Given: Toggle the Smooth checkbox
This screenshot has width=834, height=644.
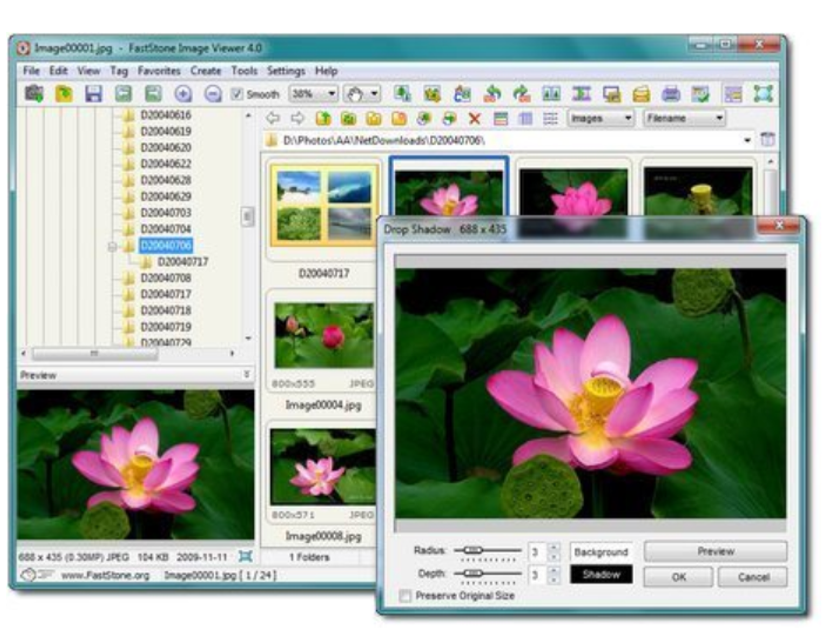Looking at the screenshot, I should 237,94.
